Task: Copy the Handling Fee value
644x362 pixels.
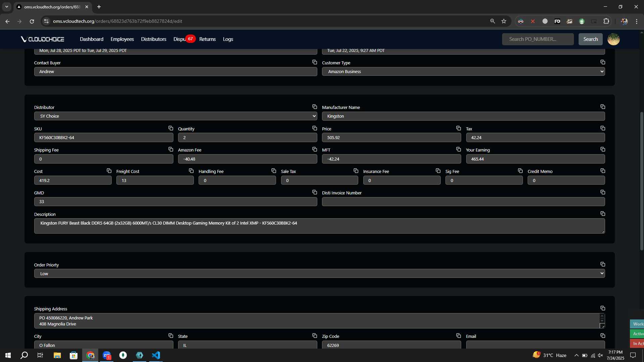Action: pos(273,171)
